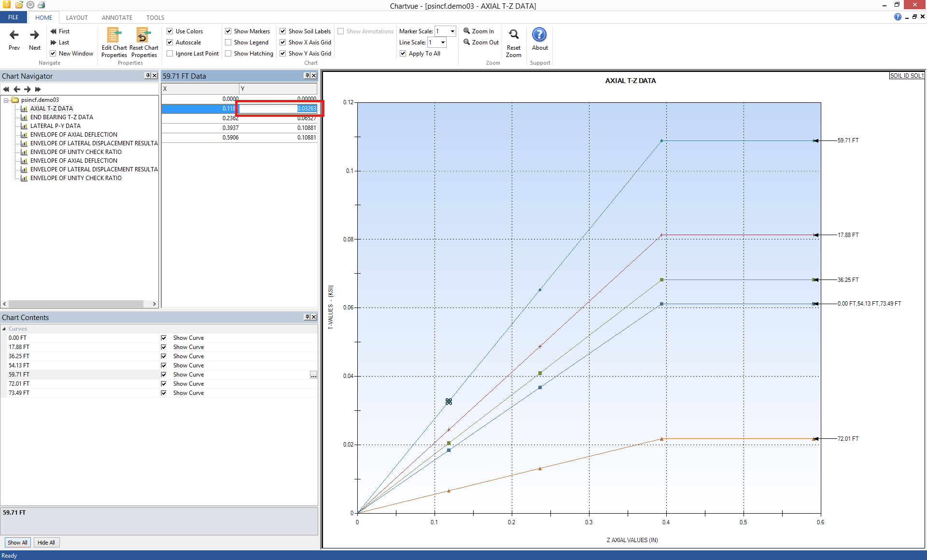Viewport: 927px width, 560px height.
Task: Hide the 72.01 FT curve
Action: click(164, 384)
